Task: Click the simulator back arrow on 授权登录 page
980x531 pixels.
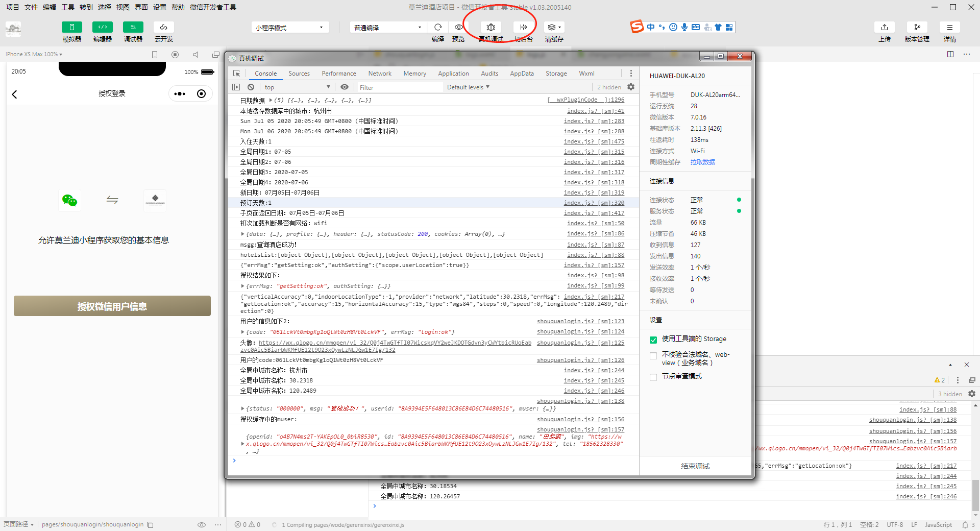Action: (14, 94)
